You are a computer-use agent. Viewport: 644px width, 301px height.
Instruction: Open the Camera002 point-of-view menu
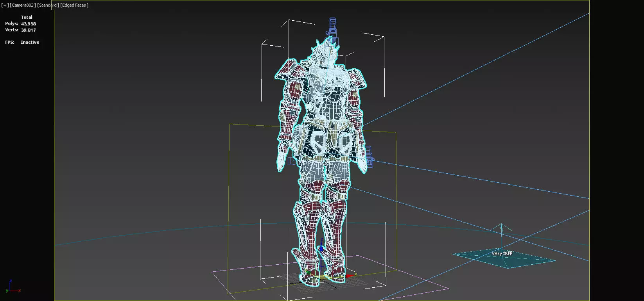[23, 5]
